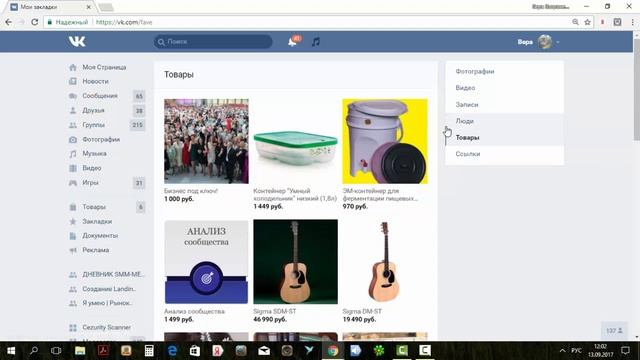This screenshot has width=640, height=360.
Task: Open Task View on the taskbar
Action: (56, 351)
